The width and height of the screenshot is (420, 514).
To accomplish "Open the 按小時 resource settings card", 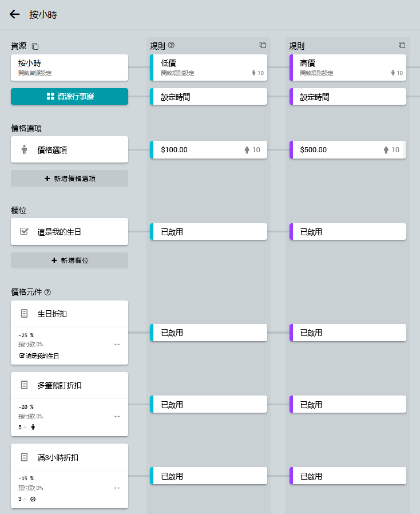I will coord(69,68).
